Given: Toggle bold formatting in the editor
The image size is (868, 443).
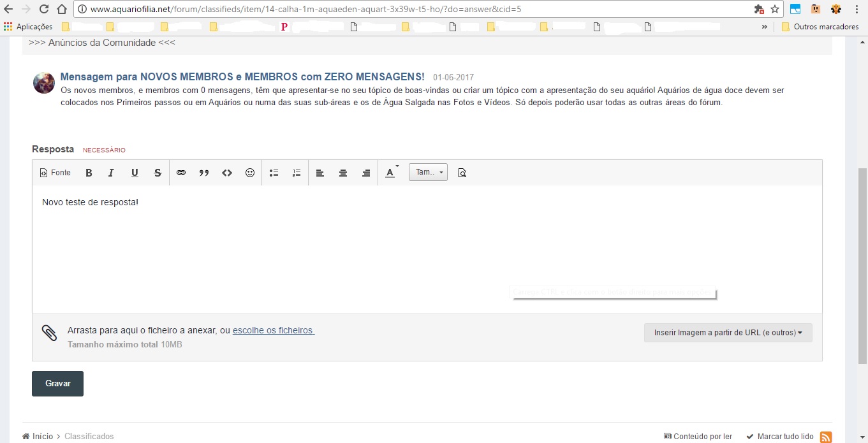Looking at the screenshot, I should (x=89, y=173).
